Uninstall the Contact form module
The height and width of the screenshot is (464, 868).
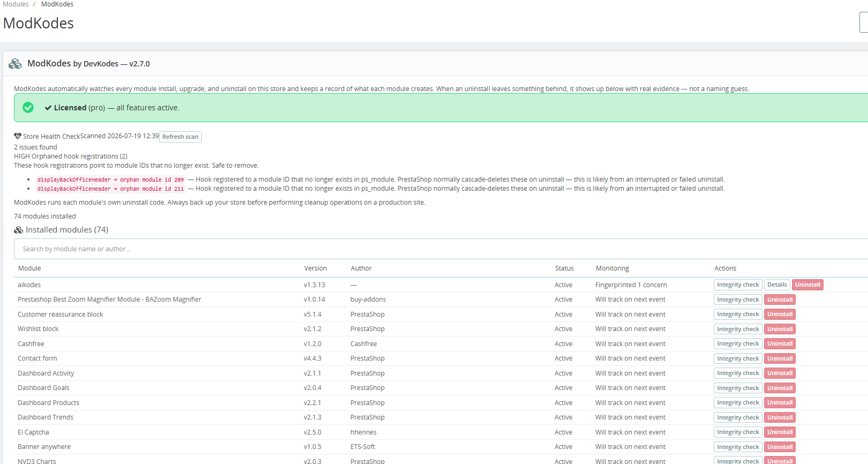(780, 358)
